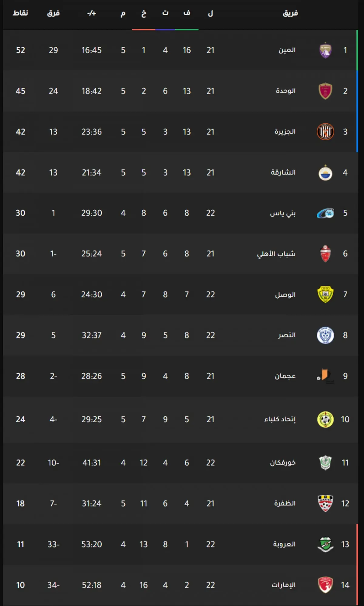Select the Shabab Al Ahli red crest
This screenshot has height=606, width=364.
pos(325,254)
